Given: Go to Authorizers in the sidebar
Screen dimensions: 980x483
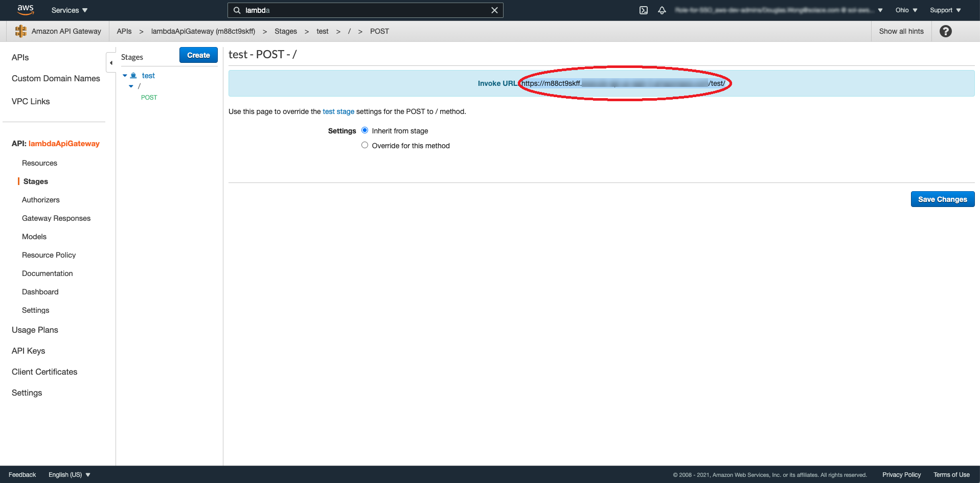Looking at the screenshot, I should [x=41, y=200].
